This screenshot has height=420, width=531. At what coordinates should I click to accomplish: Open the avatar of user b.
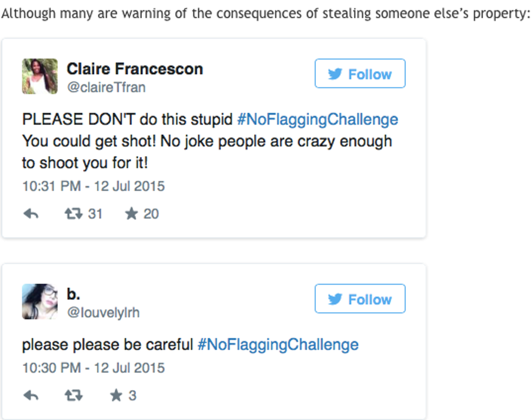pos(40,301)
